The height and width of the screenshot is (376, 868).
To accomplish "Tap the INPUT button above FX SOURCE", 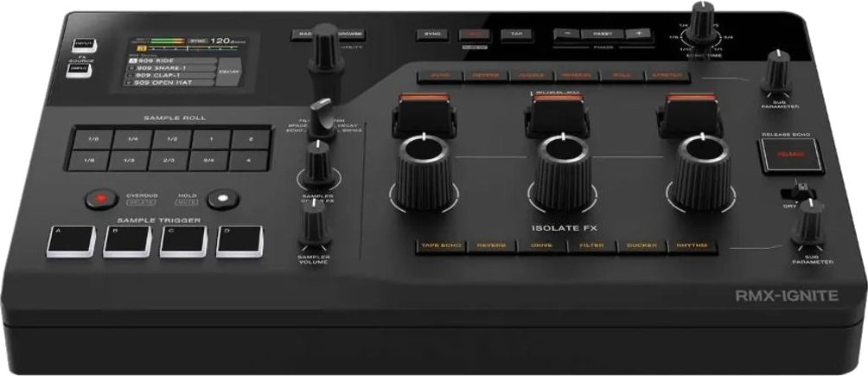I will [x=85, y=45].
